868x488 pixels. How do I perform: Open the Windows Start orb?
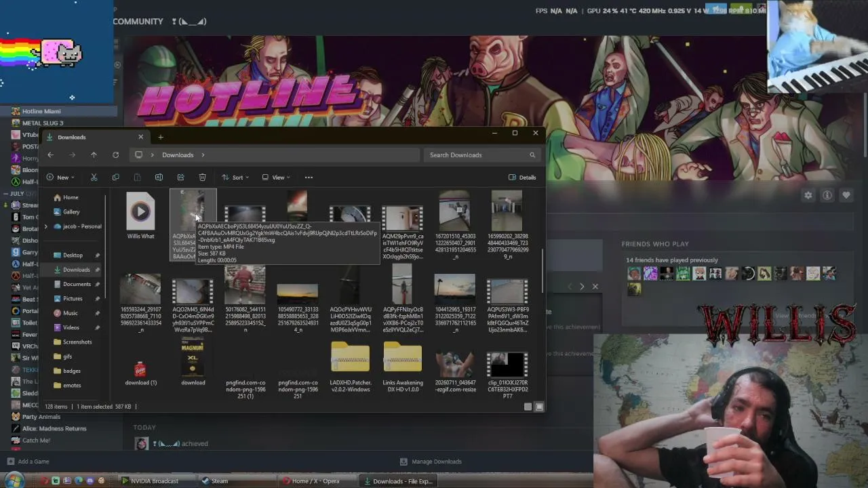click(x=14, y=481)
